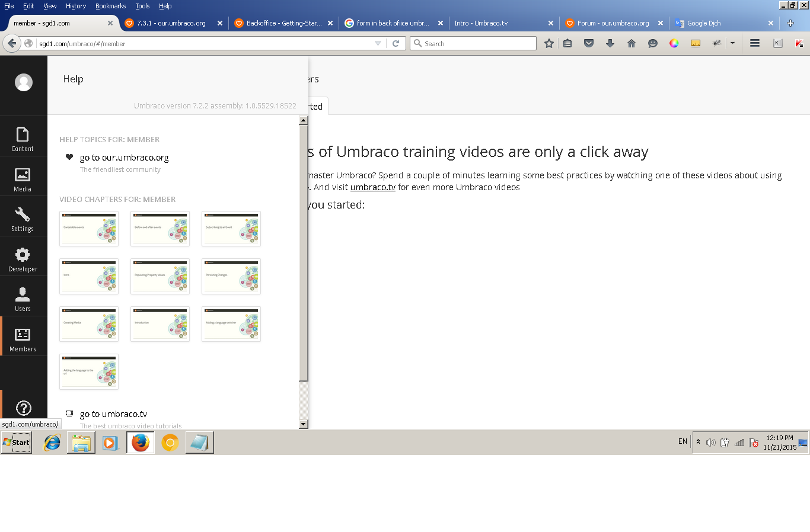The height and width of the screenshot is (532, 810).
Task: Go back with the browser back arrow
Action: (12, 43)
